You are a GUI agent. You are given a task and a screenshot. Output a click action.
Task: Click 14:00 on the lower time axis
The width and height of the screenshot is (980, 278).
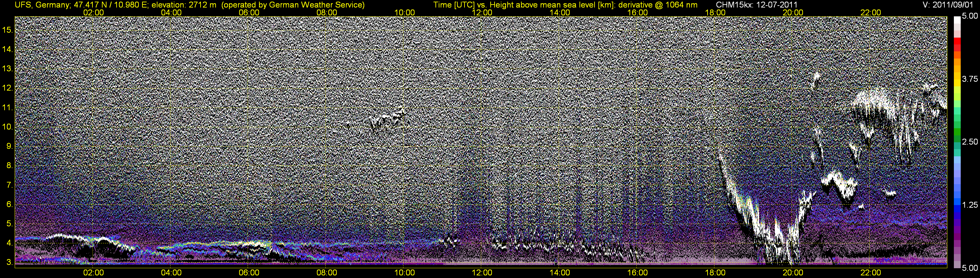(560, 273)
